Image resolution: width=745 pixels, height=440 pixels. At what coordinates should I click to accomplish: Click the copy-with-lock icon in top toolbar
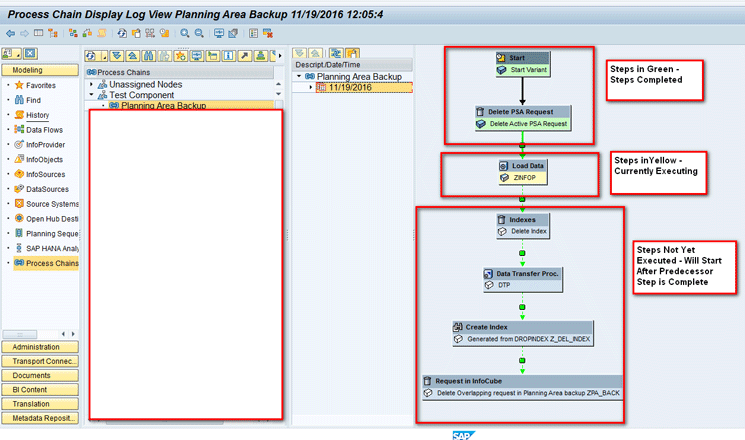tap(136, 33)
